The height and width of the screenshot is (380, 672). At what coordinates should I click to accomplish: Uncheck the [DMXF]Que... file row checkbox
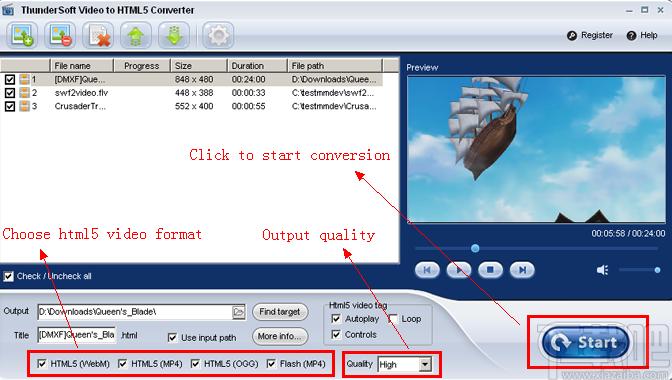click(9, 79)
